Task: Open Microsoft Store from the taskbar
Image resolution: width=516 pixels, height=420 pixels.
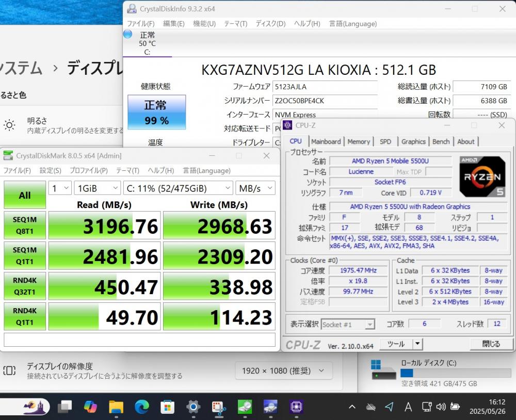Action: click(x=167, y=407)
